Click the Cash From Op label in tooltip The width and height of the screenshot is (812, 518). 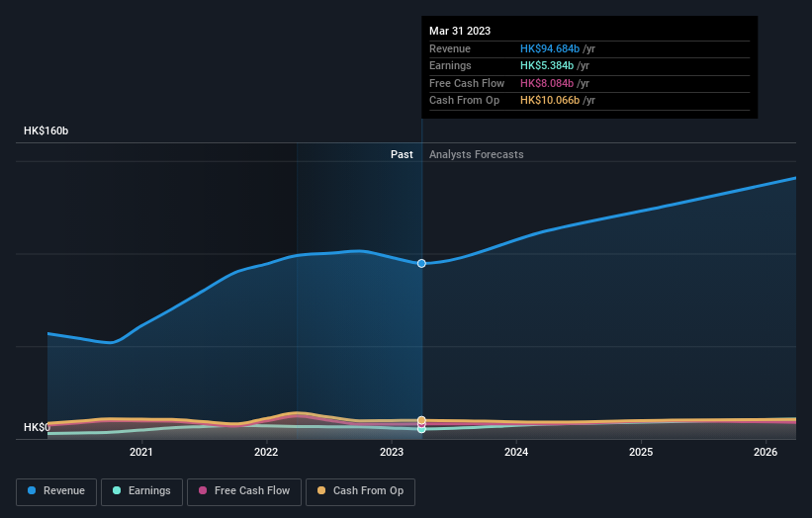point(465,101)
